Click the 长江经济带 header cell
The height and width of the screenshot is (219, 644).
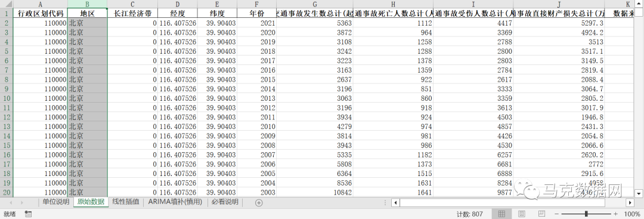click(132, 13)
